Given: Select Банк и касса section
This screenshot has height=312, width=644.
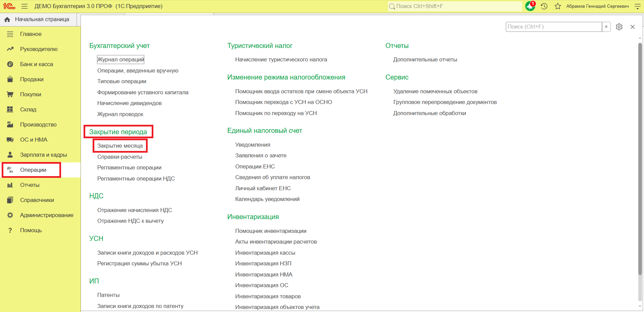Looking at the screenshot, I should click(x=40, y=64).
